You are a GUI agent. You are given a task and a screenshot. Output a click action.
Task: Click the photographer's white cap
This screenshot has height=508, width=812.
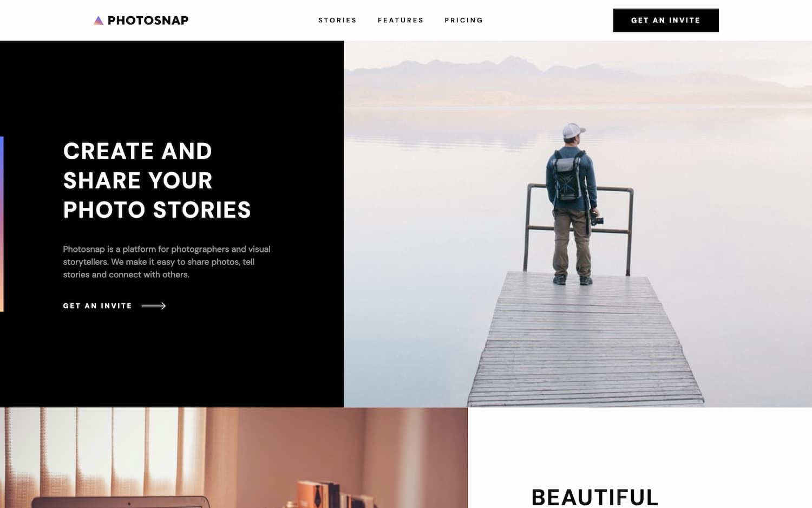pos(573,131)
